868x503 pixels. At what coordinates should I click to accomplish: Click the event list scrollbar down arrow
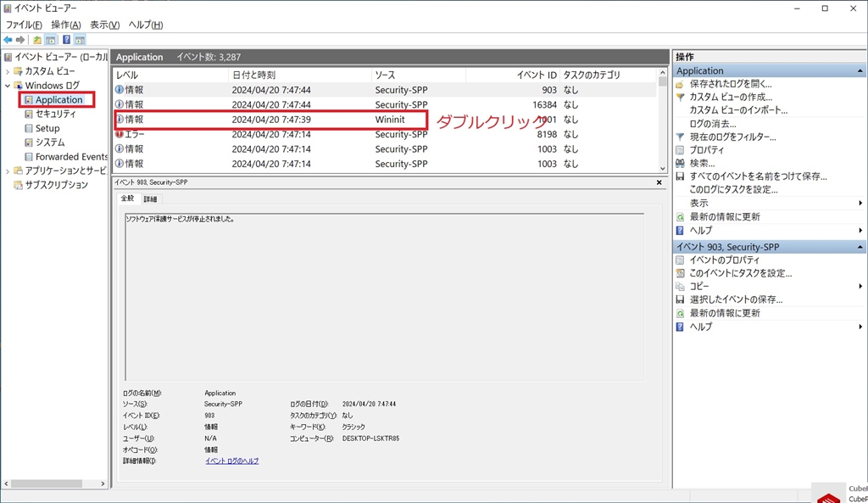[662, 169]
